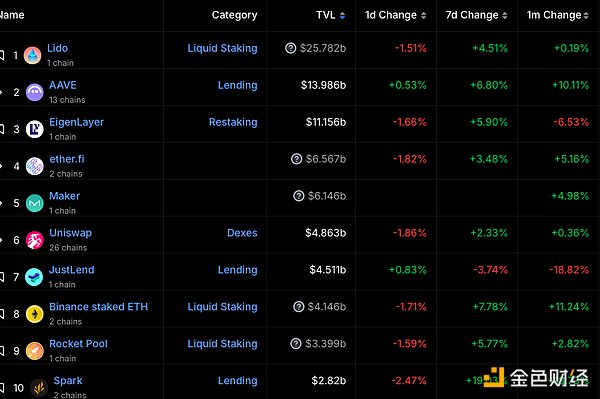
Task: Toggle bookmark for Lido row
Action: (x=2, y=55)
